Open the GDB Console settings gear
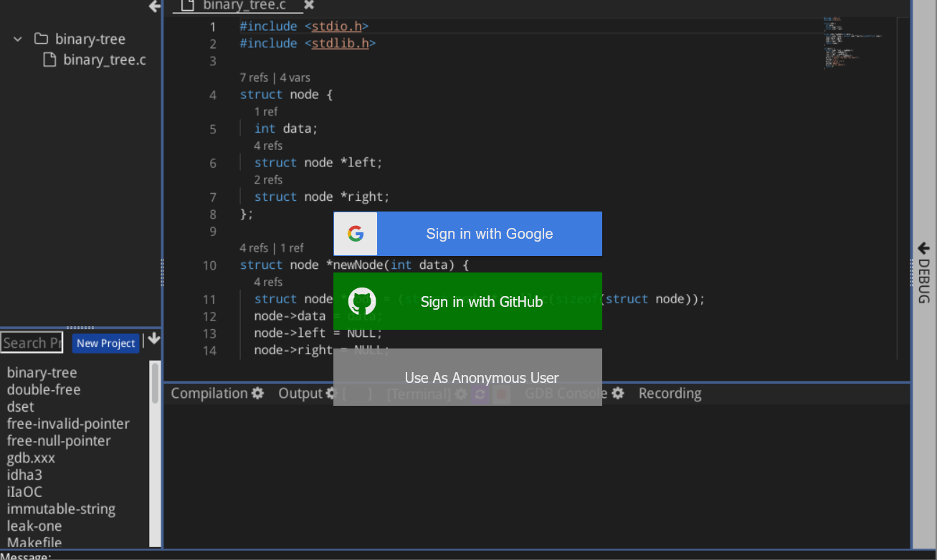 (618, 393)
